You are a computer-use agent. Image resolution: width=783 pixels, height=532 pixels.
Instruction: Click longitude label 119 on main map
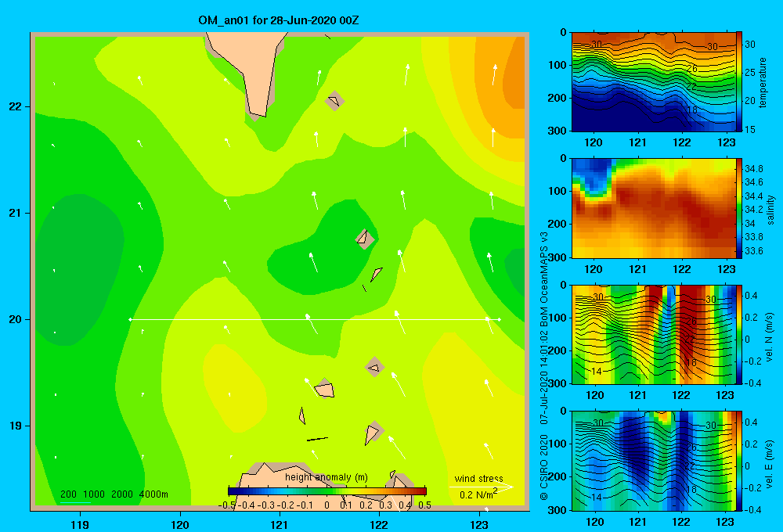click(x=80, y=524)
